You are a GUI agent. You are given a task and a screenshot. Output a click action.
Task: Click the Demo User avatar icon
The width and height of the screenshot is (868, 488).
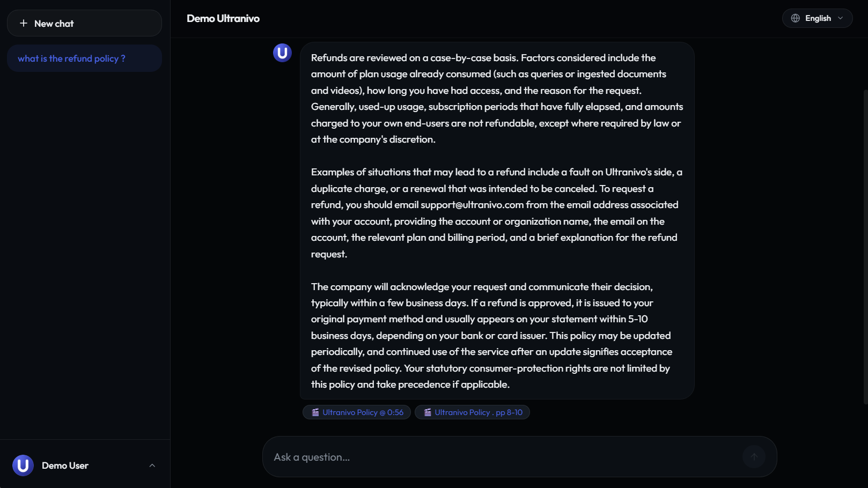[x=23, y=465]
